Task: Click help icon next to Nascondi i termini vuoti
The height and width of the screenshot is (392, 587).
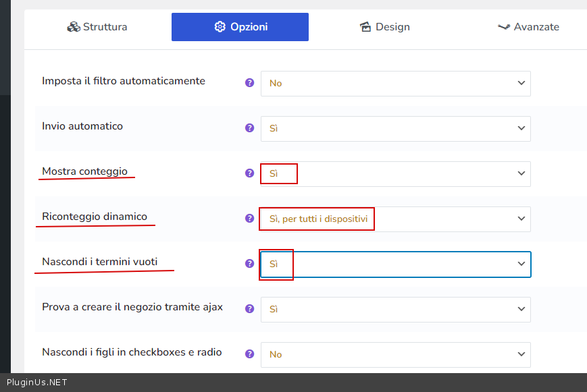Action: 249,263
